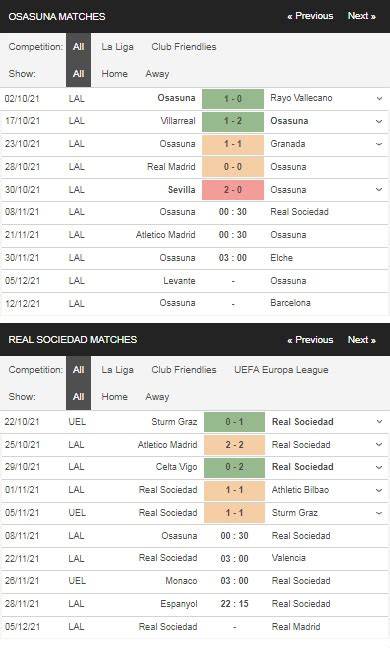Expand Atletico Madrid 2-2 Real Sociedad chevron
Image resolution: width=390 pixels, height=648 pixels.
379,445
